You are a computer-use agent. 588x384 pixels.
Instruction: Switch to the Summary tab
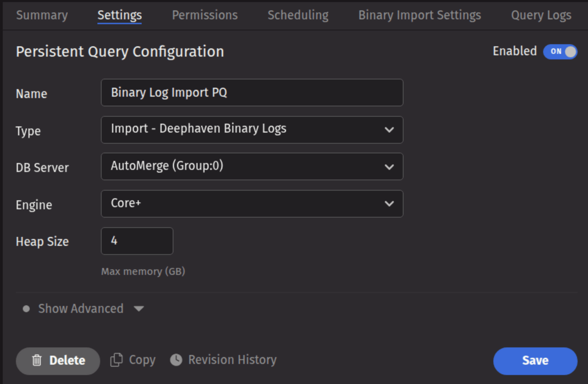point(42,15)
